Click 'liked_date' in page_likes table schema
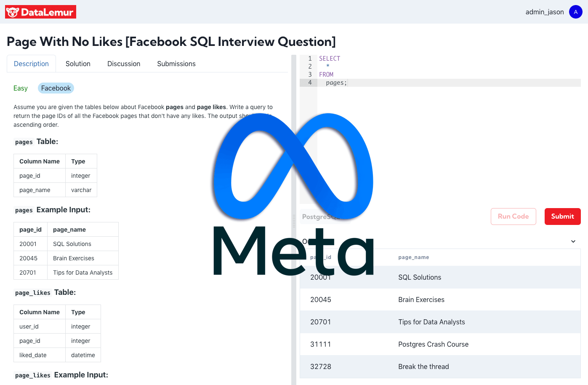This screenshot has height=385, width=588. [33, 355]
